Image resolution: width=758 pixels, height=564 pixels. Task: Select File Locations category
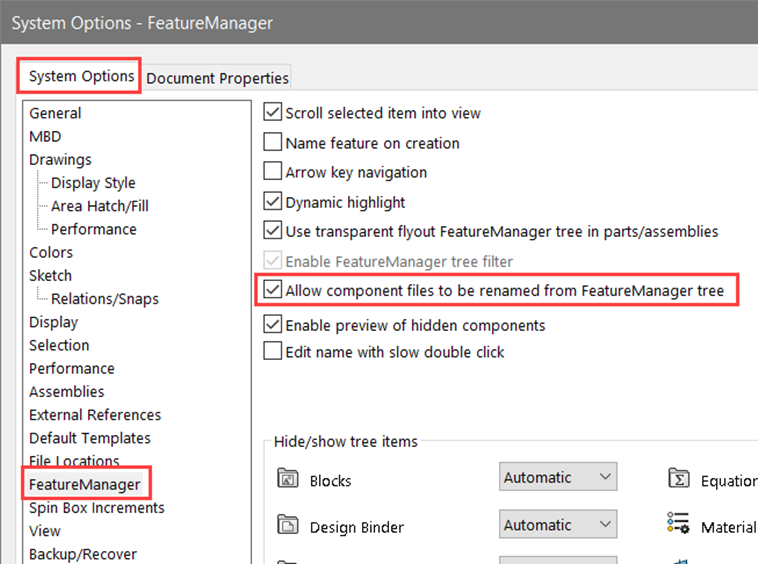(74, 460)
